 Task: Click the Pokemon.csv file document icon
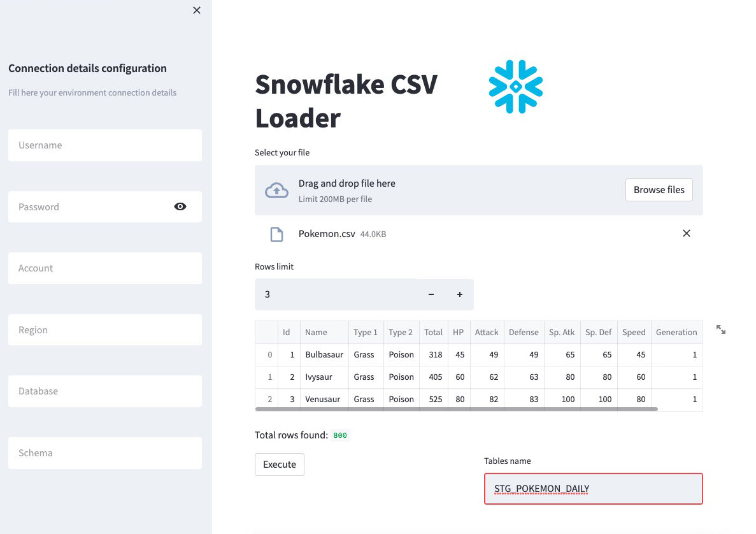coord(277,235)
